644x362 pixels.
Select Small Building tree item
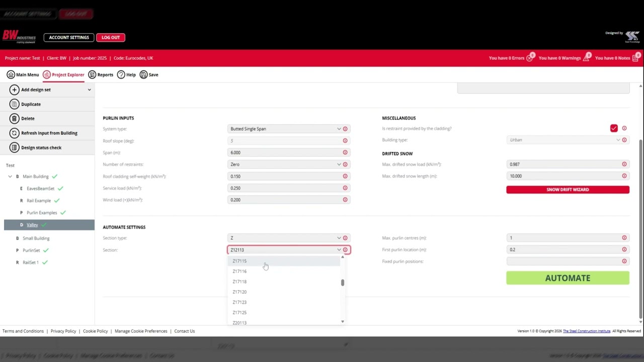[36, 238]
